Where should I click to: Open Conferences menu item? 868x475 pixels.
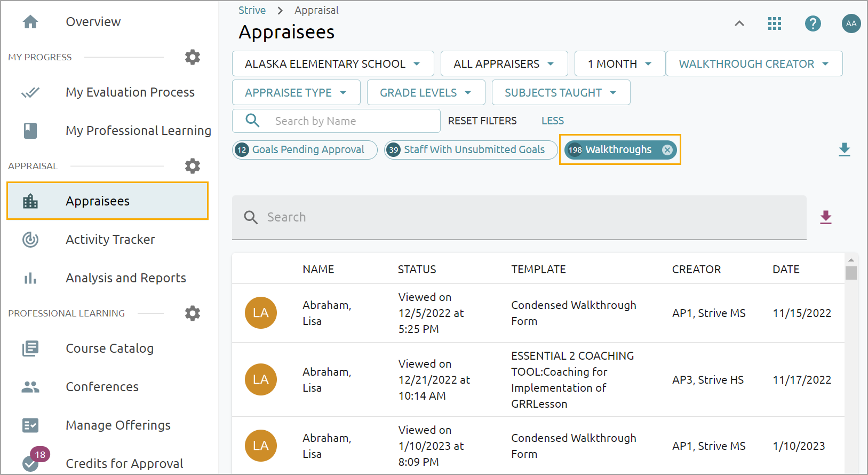tap(102, 387)
